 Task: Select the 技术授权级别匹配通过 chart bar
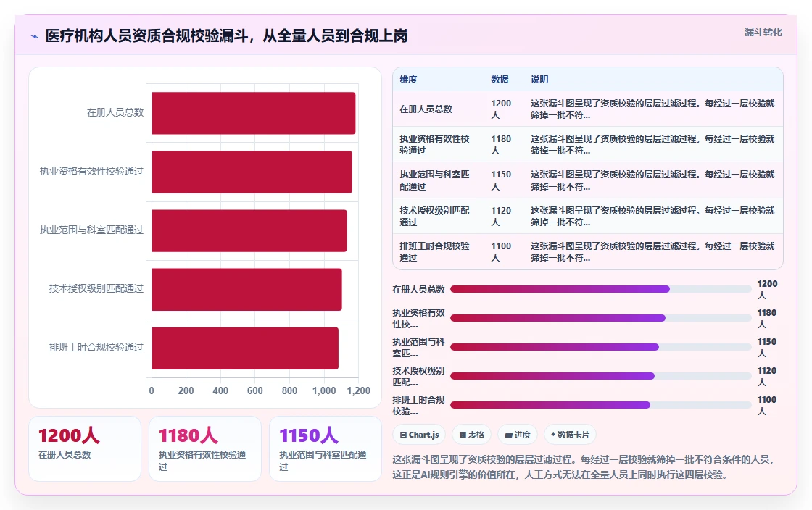(x=246, y=289)
